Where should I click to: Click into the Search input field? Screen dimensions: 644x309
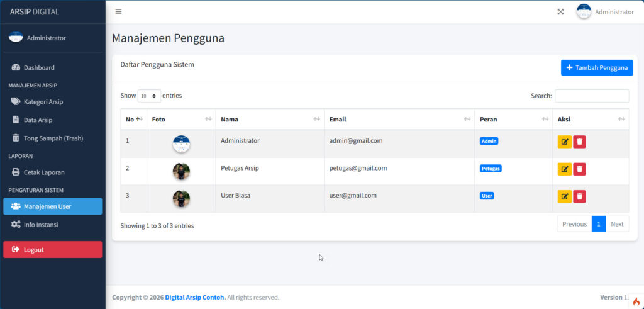point(591,96)
